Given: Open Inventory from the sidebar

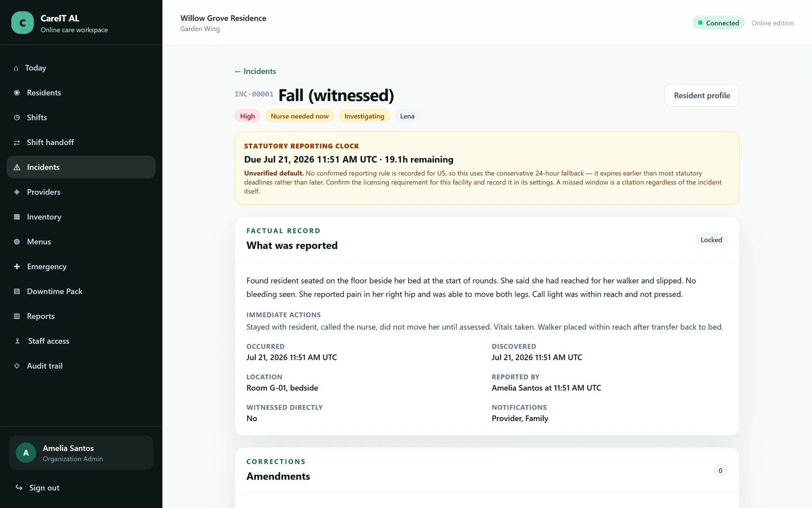Looking at the screenshot, I should (x=81, y=217).
